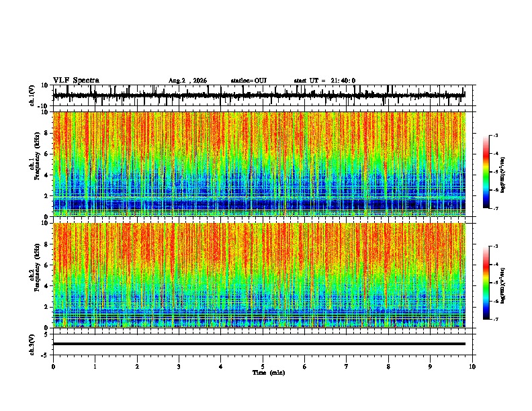The width and height of the screenshot is (532, 411).
Task: Click the time axis tick label "6"
Action: [305, 367]
